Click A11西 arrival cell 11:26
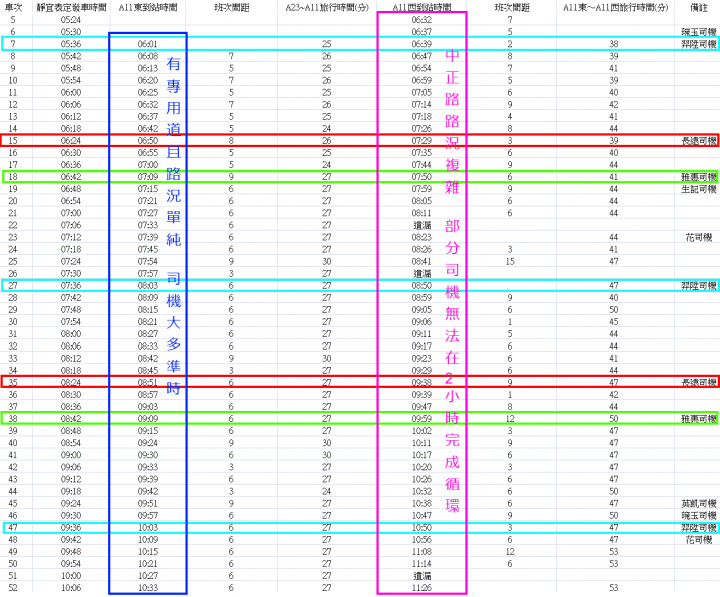Image resolution: width=720 pixels, height=597 pixels. coord(422,588)
